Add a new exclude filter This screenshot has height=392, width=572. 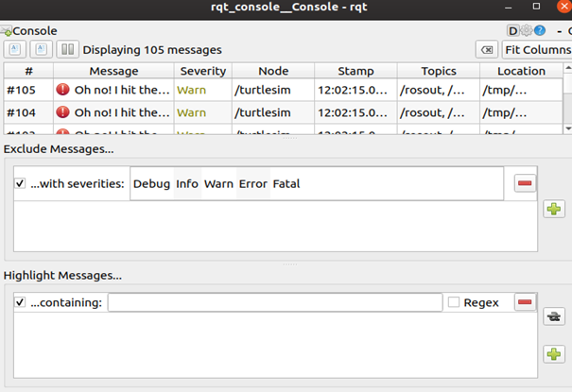coord(554,210)
